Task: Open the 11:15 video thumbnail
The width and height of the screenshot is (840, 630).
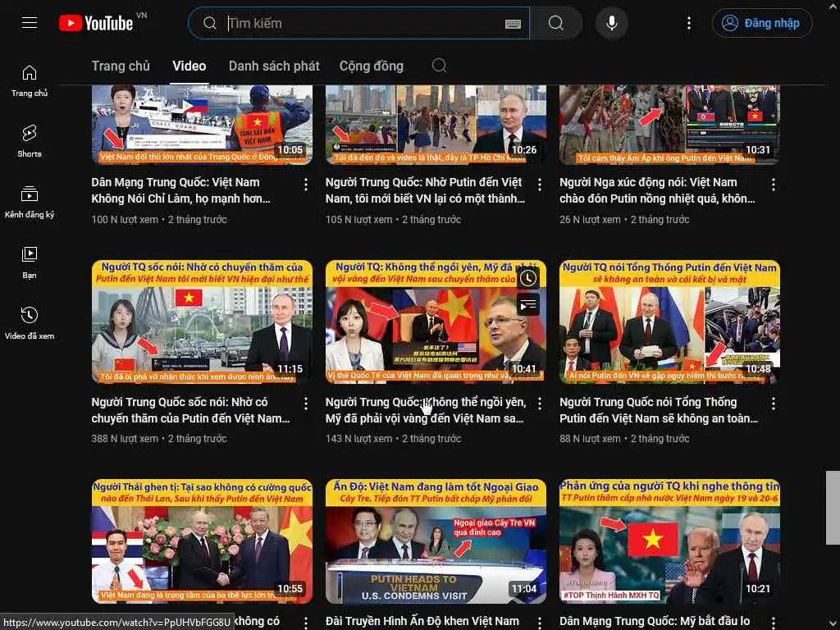Action: point(202,322)
